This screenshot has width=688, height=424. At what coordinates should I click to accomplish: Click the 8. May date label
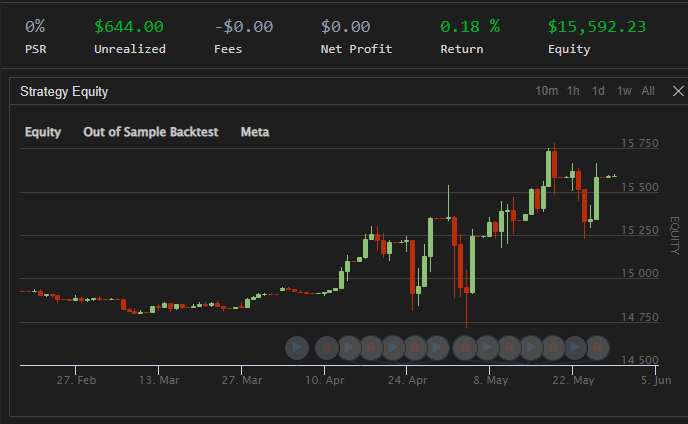point(491,380)
